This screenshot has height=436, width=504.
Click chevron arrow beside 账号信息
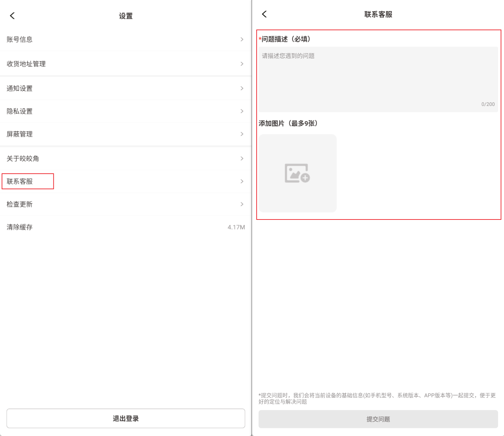coord(242,40)
